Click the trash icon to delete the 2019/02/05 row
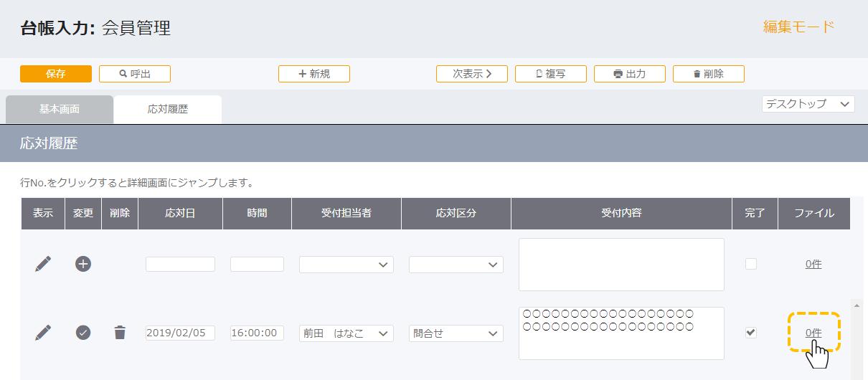The image size is (868, 380). coord(120,333)
